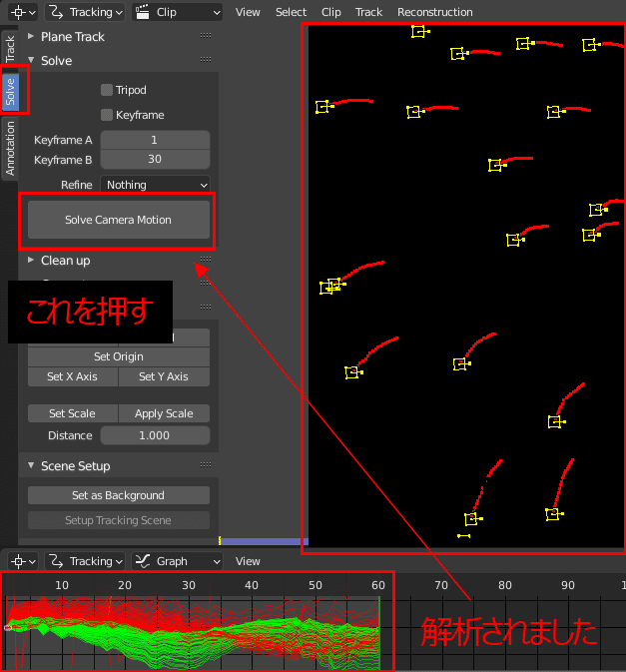This screenshot has height=672, width=626.
Task: Open Tracking mode dropdown in graph editor header
Action: point(85,561)
